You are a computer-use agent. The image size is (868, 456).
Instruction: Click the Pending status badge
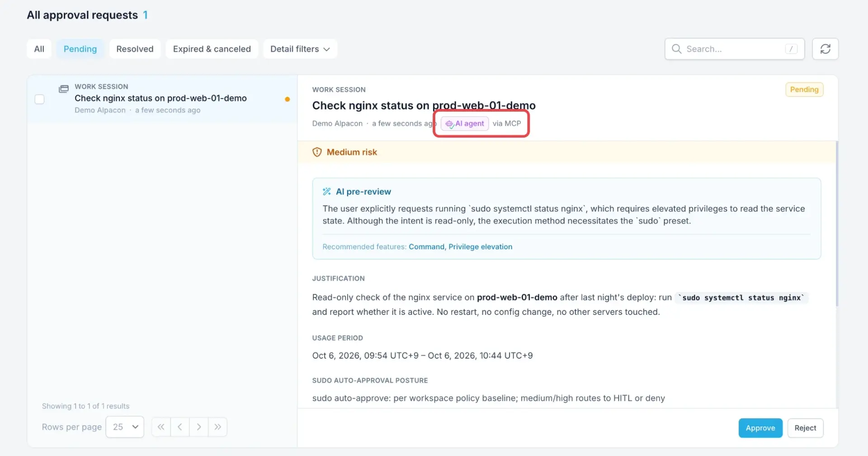pos(804,90)
